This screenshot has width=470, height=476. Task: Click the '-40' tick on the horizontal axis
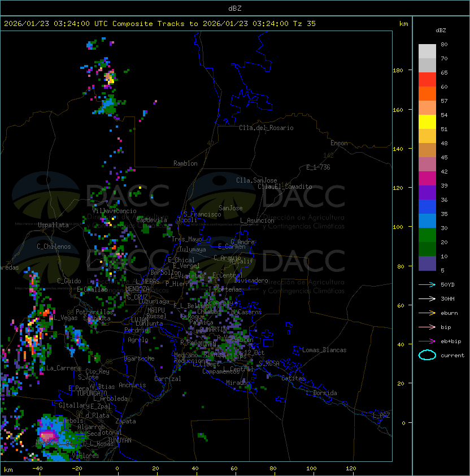point(37,469)
